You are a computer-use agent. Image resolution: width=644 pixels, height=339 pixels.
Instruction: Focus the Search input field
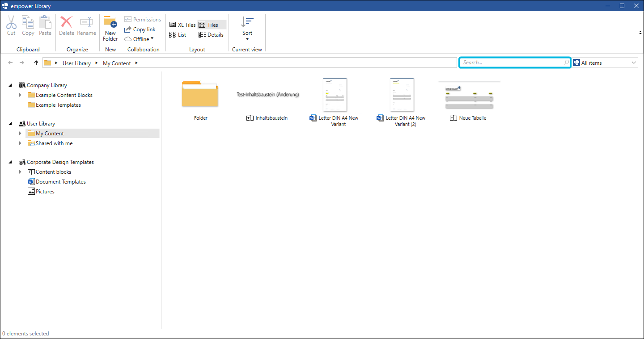coord(515,63)
